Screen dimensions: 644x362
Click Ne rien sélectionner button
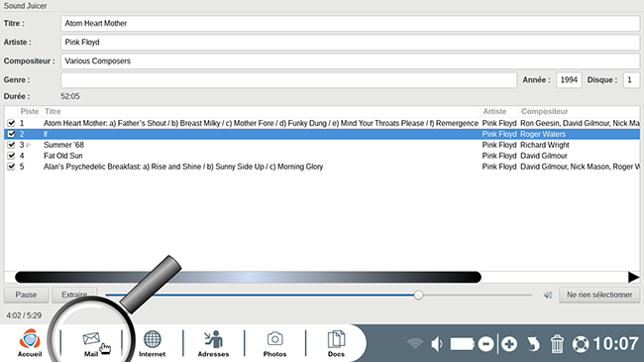click(x=599, y=295)
